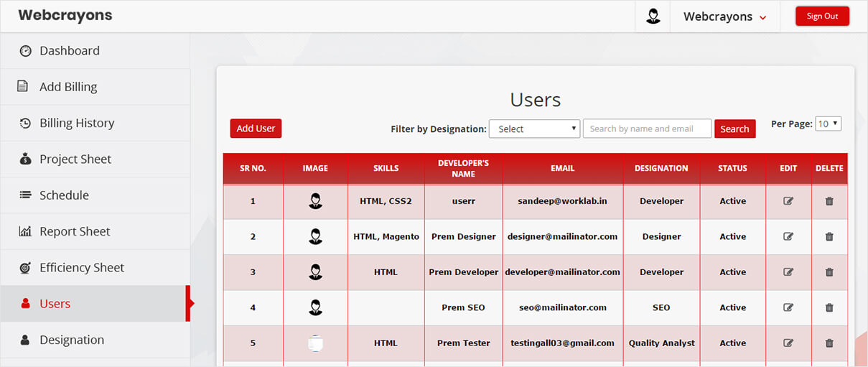Image resolution: width=868 pixels, height=367 pixels.
Task: Click the Efficiency Sheet target icon
Action: point(25,268)
